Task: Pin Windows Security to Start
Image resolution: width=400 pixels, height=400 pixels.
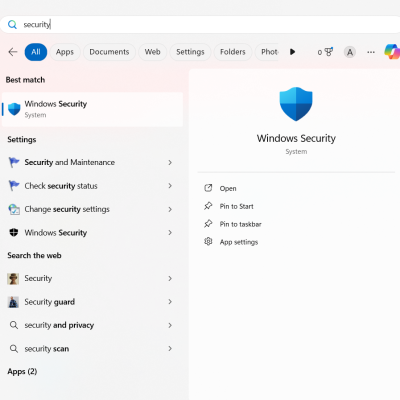Action: (x=236, y=206)
